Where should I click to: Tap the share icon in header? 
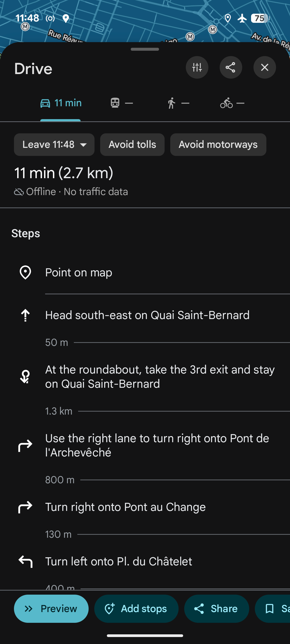pyautogui.click(x=231, y=67)
